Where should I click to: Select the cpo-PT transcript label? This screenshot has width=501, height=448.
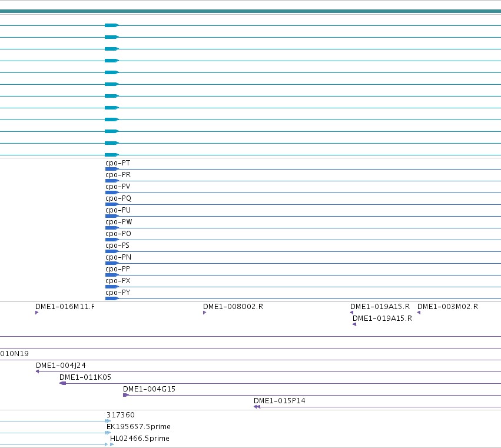click(x=118, y=163)
